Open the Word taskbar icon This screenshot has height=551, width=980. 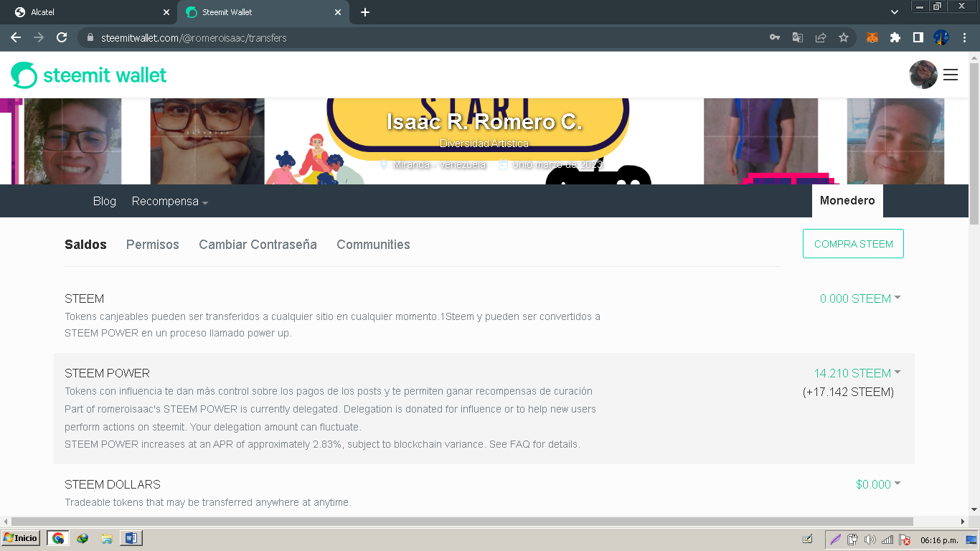tap(132, 538)
